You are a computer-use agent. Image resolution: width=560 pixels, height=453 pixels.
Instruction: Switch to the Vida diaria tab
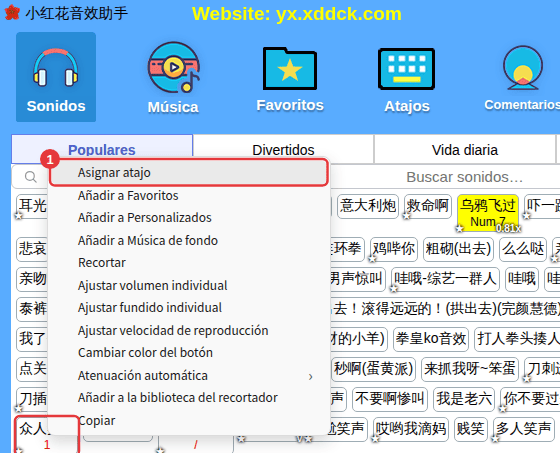coord(465,150)
